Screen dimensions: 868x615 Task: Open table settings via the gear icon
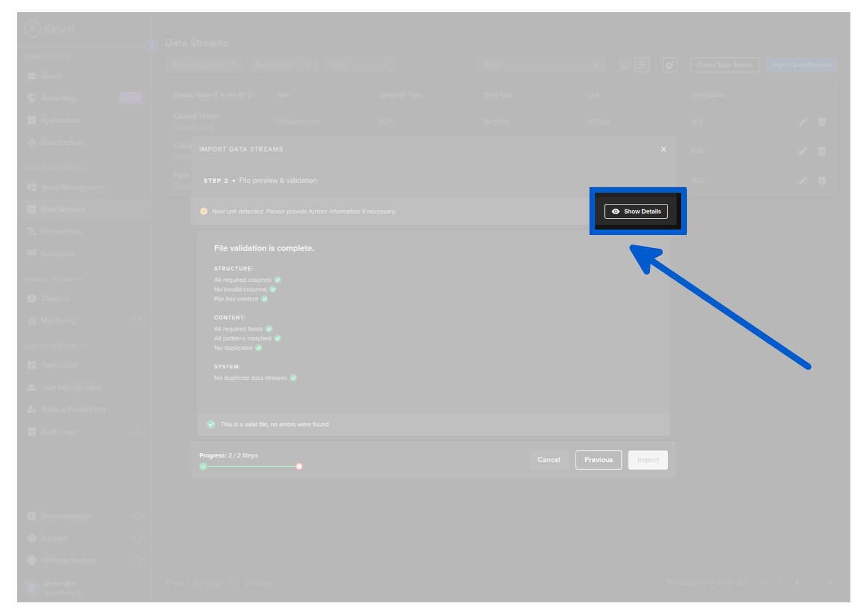pos(669,65)
